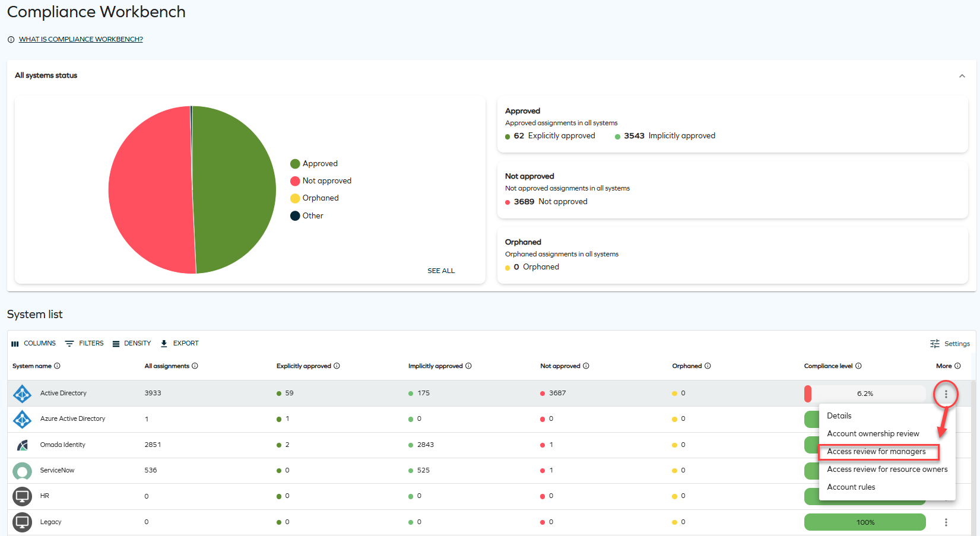
Task: Open the COLUMNS chooser in System list
Action: (34, 344)
